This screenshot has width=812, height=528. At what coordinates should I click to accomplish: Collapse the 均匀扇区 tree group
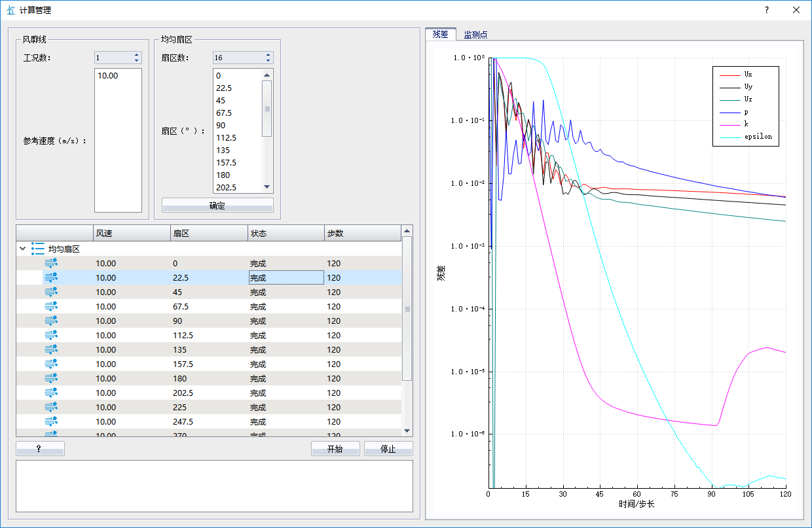coord(23,249)
